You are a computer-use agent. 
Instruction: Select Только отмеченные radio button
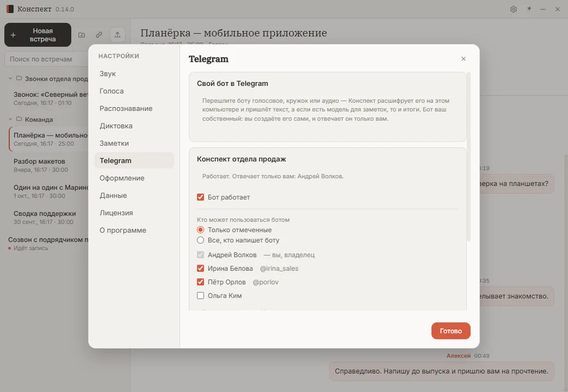200,229
